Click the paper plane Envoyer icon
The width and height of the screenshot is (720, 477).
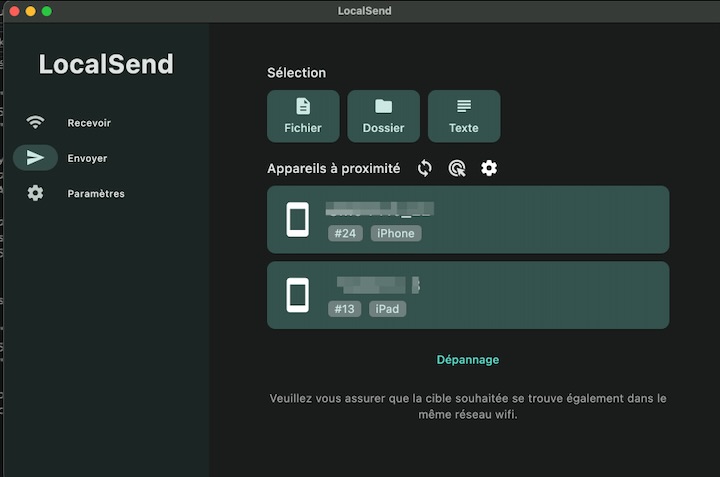pyautogui.click(x=36, y=158)
